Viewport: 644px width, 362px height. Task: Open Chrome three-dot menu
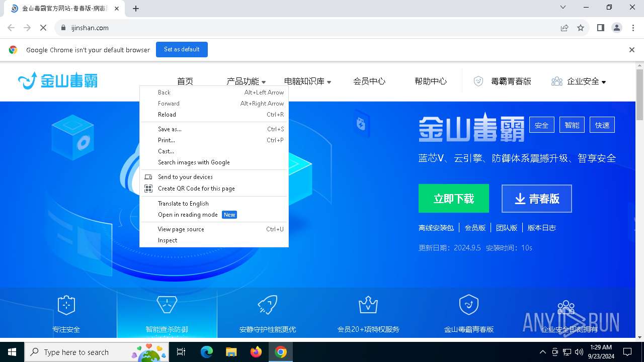click(x=632, y=28)
